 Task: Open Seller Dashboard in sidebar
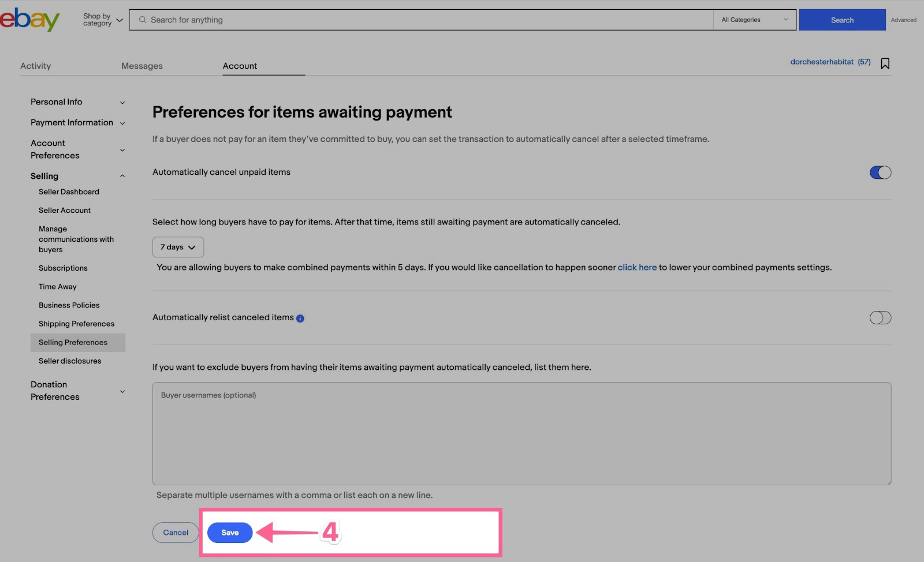[69, 192]
